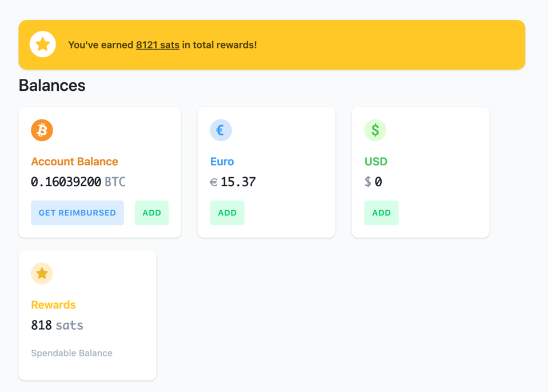Select the Account Balance heading label
The width and height of the screenshot is (548, 392).
click(74, 162)
